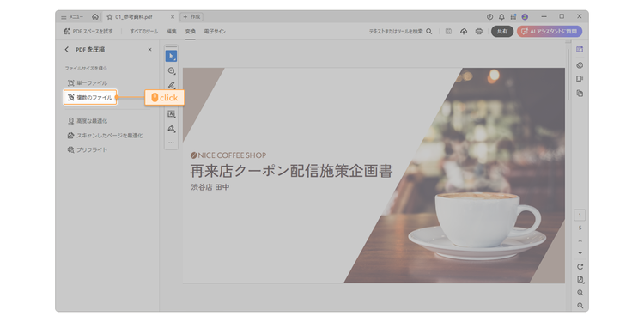Open the help icon in title bar
The height and width of the screenshot is (322, 644).
click(x=489, y=17)
